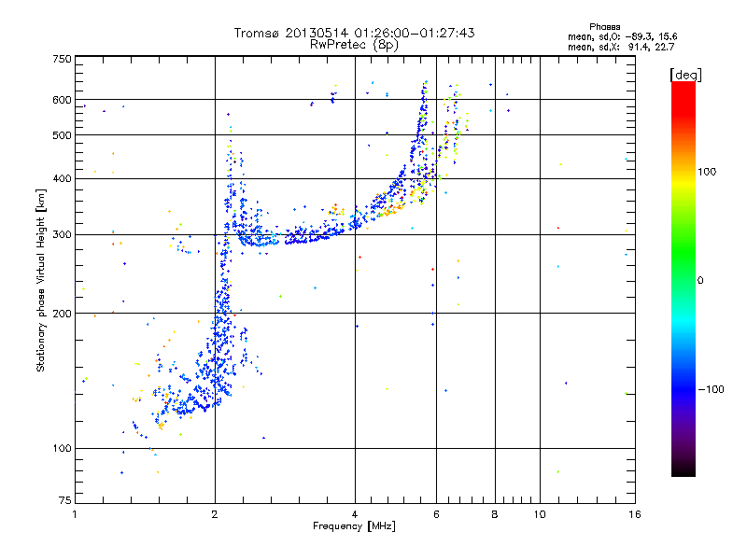Click the x-axis tick label '10'
The height and width of the screenshot is (560, 747).
540,514
